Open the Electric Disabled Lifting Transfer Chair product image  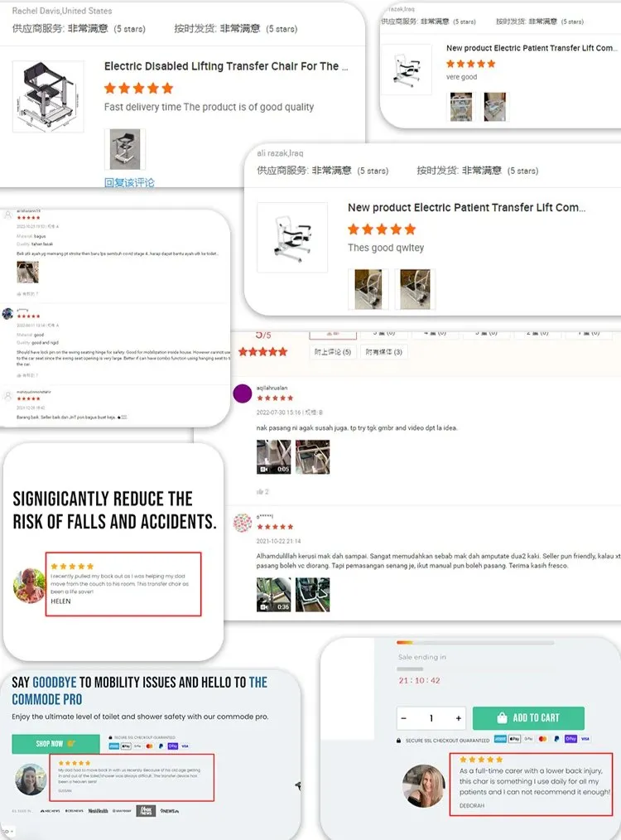[48, 96]
